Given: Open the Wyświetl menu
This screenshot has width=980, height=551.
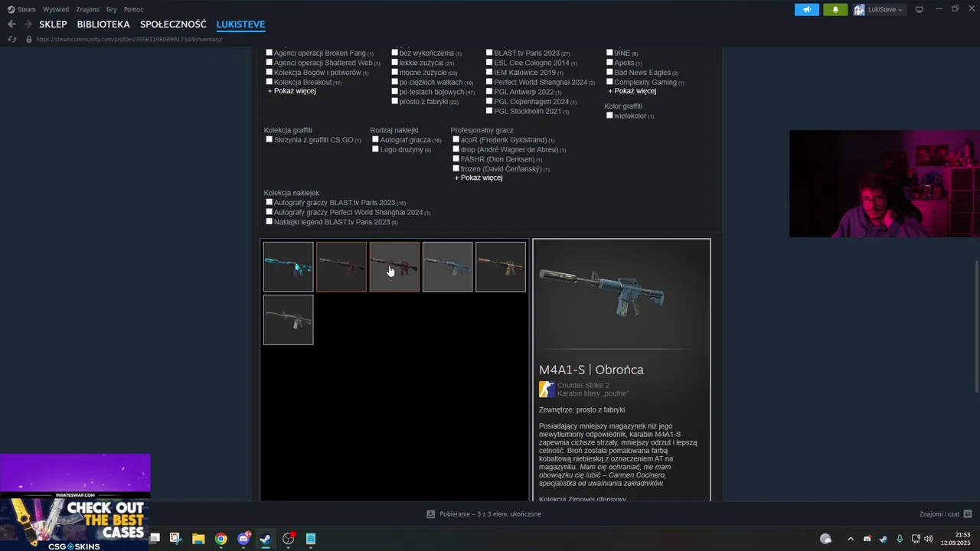Looking at the screenshot, I should point(55,9).
